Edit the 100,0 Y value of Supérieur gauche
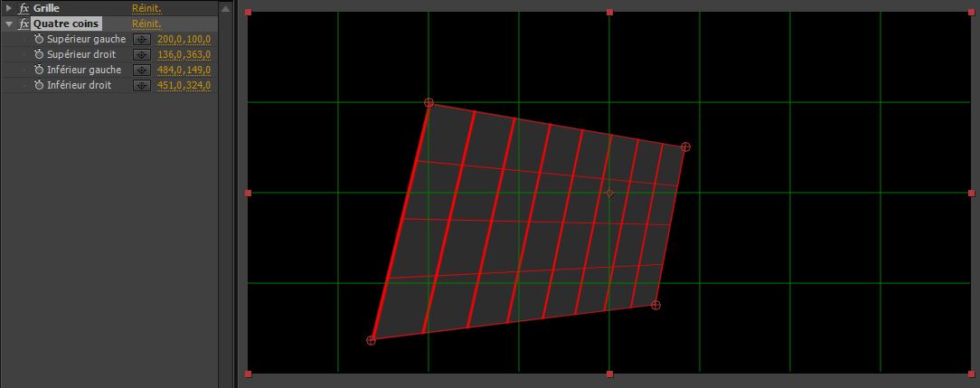 click(199, 40)
